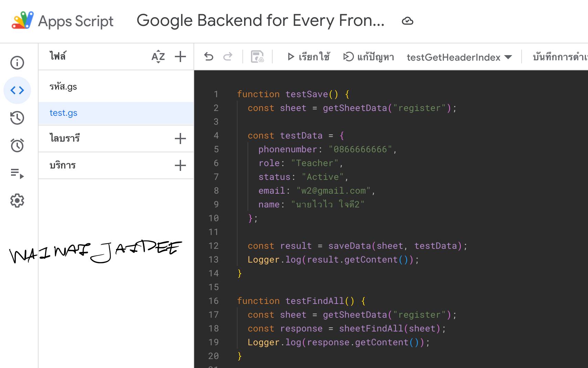Switch to the Editor code icon
The height and width of the screenshot is (368, 588).
pyautogui.click(x=17, y=90)
